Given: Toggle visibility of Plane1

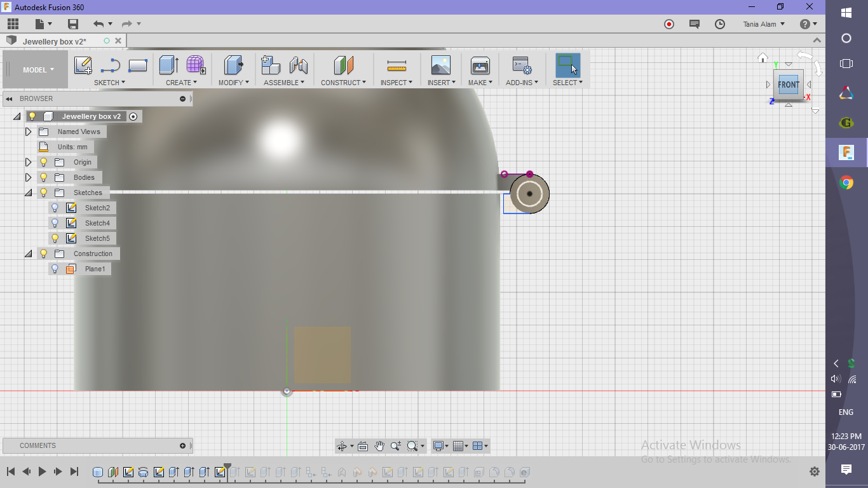Looking at the screenshot, I should [x=55, y=269].
